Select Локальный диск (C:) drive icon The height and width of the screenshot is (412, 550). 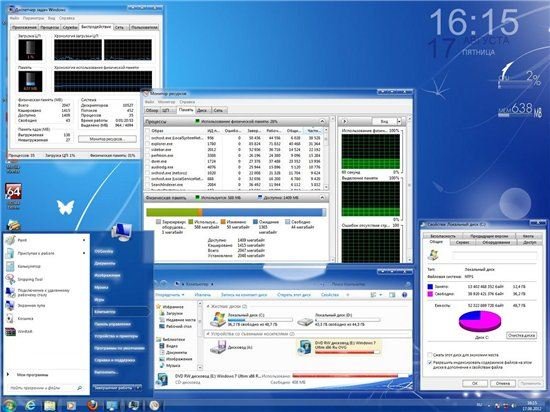point(218,319)
